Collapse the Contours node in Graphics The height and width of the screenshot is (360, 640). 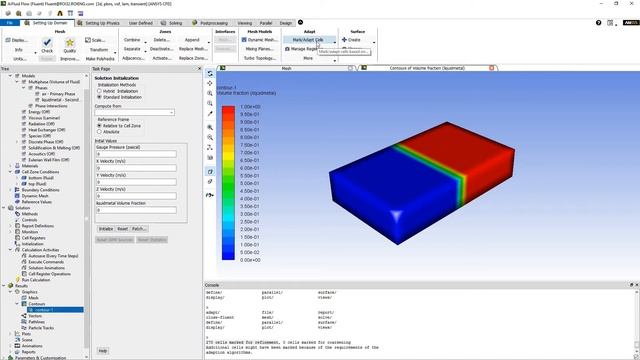pos(17,304)
